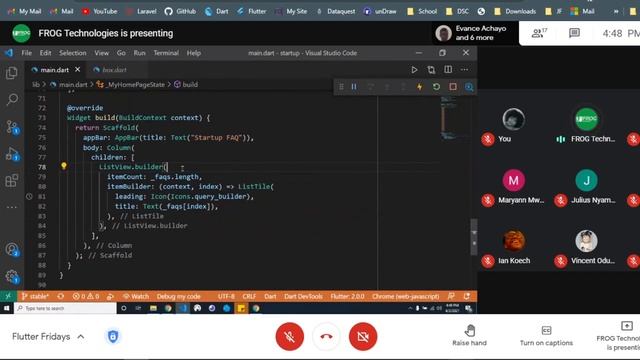Restart the debug session green icon
This screenshot has height=360, width=640.
pos(436,87)
